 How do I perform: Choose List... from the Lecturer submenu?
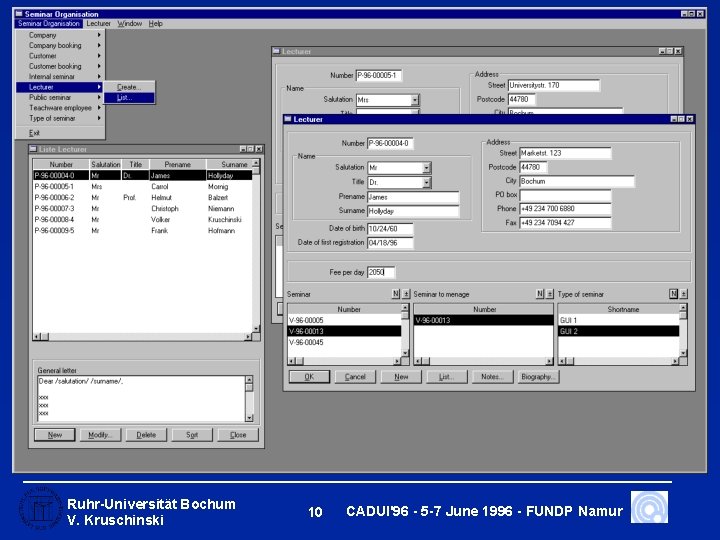coord(125,98)
